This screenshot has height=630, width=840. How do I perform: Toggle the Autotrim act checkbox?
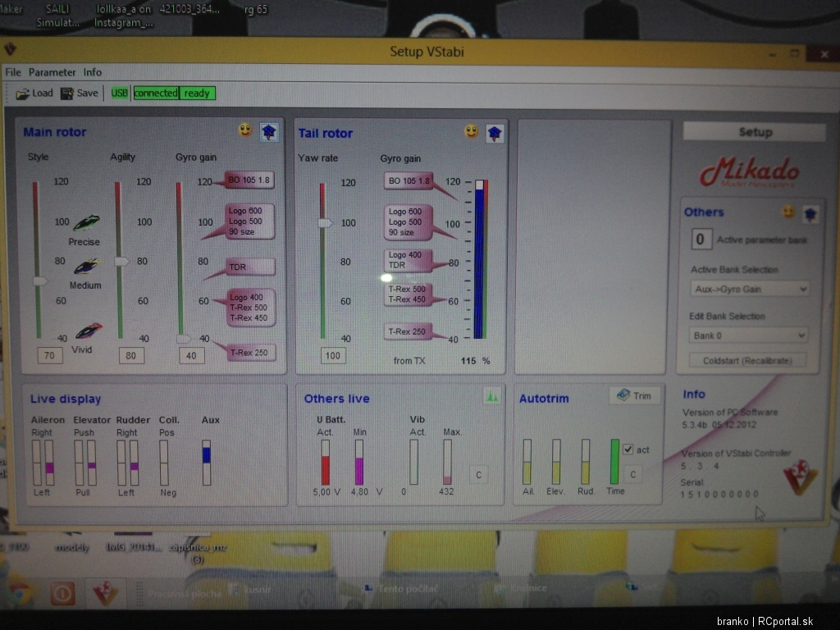pyautogui.click(x=628, y=450)
